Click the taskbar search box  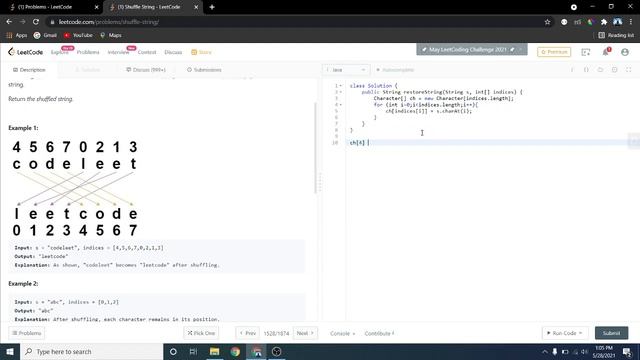[91, 351]
